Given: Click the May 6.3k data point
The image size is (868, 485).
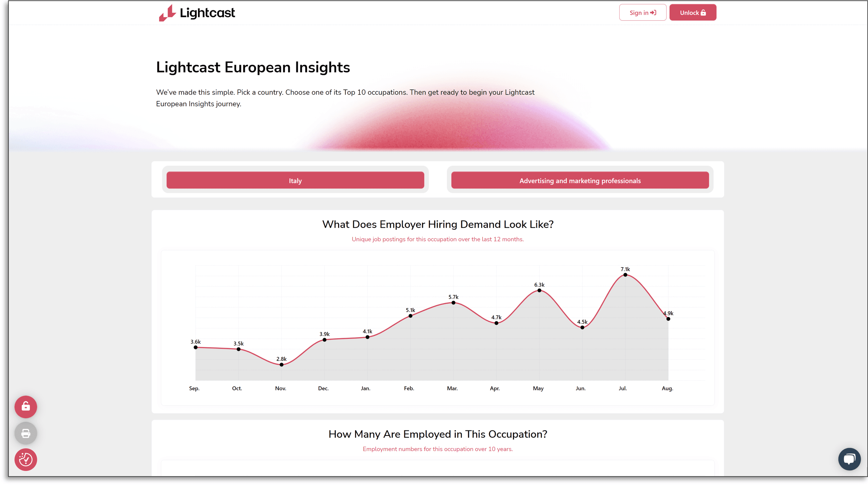Looking at the screenshot, I should 539,290.
